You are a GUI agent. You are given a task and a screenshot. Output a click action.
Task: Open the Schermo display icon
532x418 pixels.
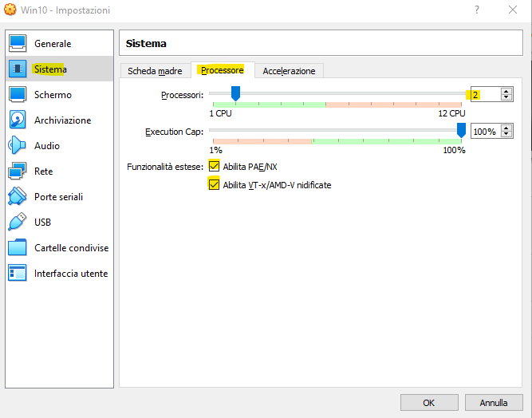click(x=18, y=95)
